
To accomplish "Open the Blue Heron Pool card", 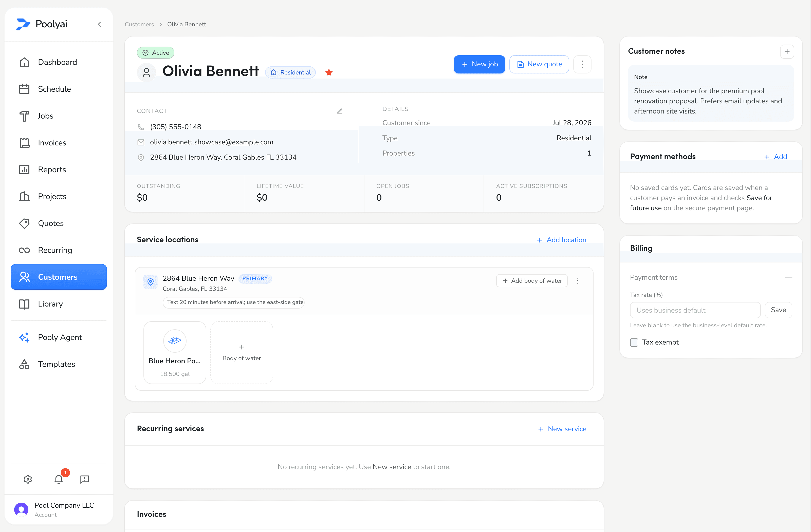I will coord(175,352).
